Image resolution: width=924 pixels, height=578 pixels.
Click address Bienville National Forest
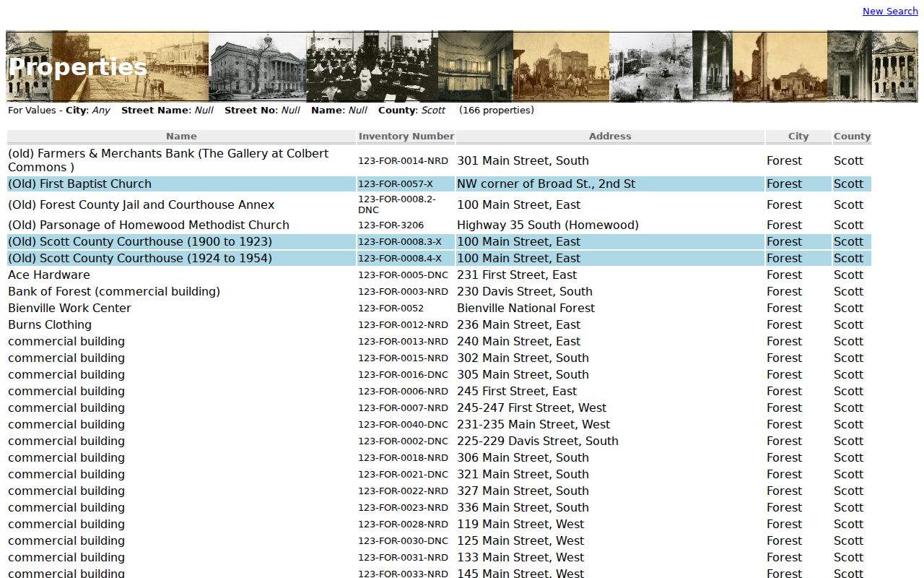pos(526,308)
